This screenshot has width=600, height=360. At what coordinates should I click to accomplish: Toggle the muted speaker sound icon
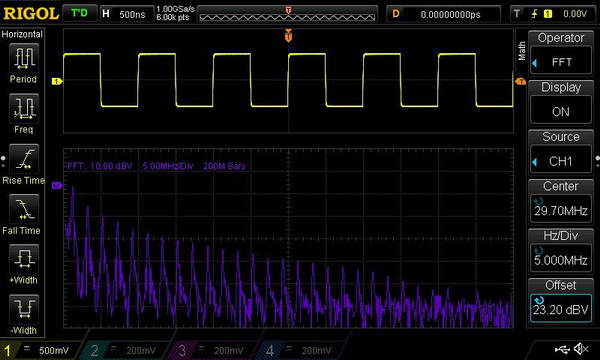point(581,349)
